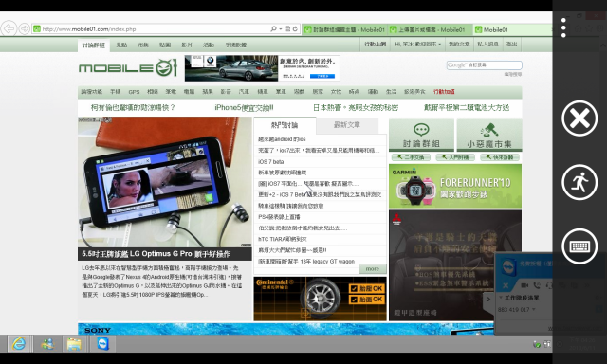607x364 pixels.
Task: Open the people icon in the taskbar
Action: tap(47, 343)
